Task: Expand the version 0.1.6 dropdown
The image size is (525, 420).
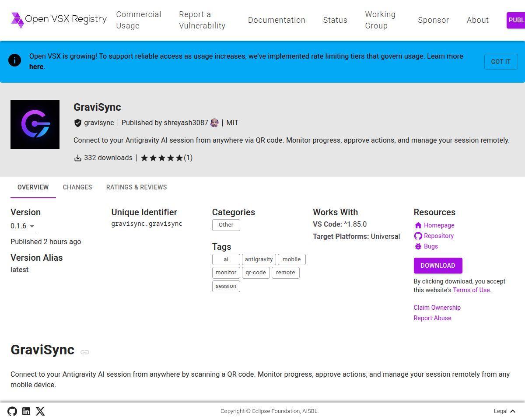Action: (23, 226)
